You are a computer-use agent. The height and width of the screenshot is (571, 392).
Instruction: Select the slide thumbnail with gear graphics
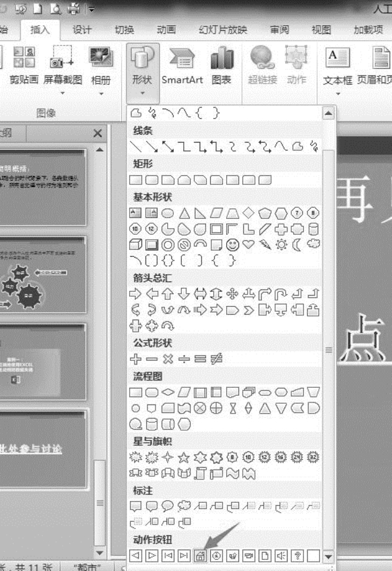point(42,275)
